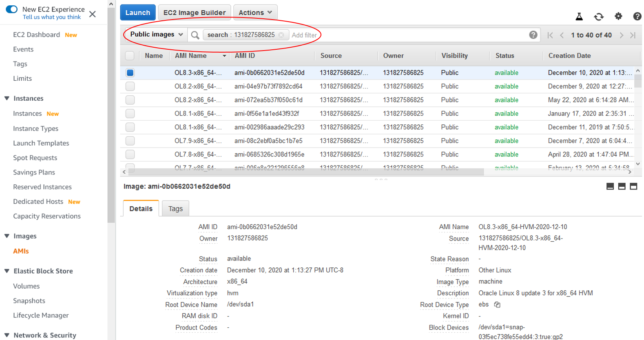The height and width of the screenshot is (340, 644).
Task: Go to first page of results
Action: tap(550, 35)
